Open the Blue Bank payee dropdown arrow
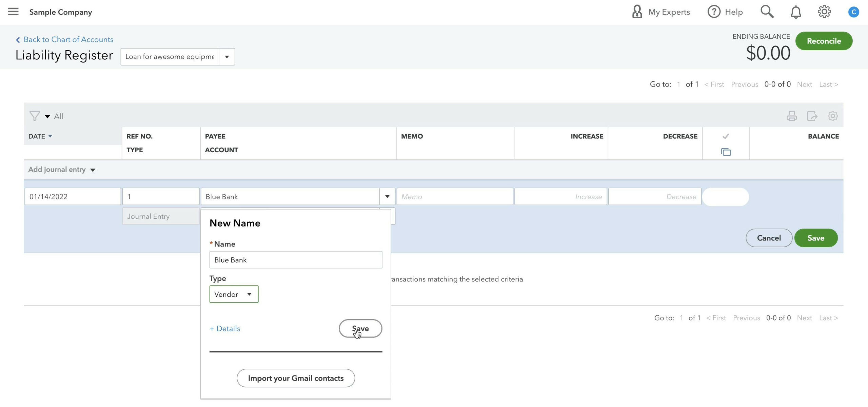The width and height of the screenshot is (868, 407). coord(387,197)
